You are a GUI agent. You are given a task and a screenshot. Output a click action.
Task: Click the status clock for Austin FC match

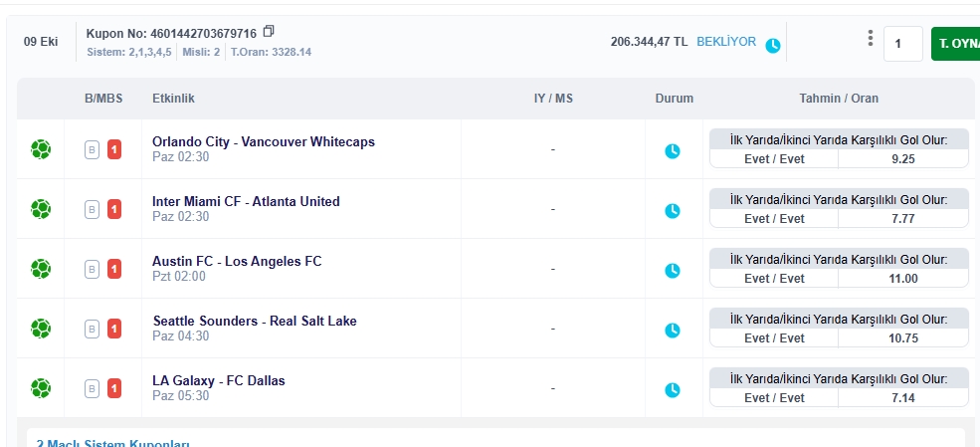(673, 270)
